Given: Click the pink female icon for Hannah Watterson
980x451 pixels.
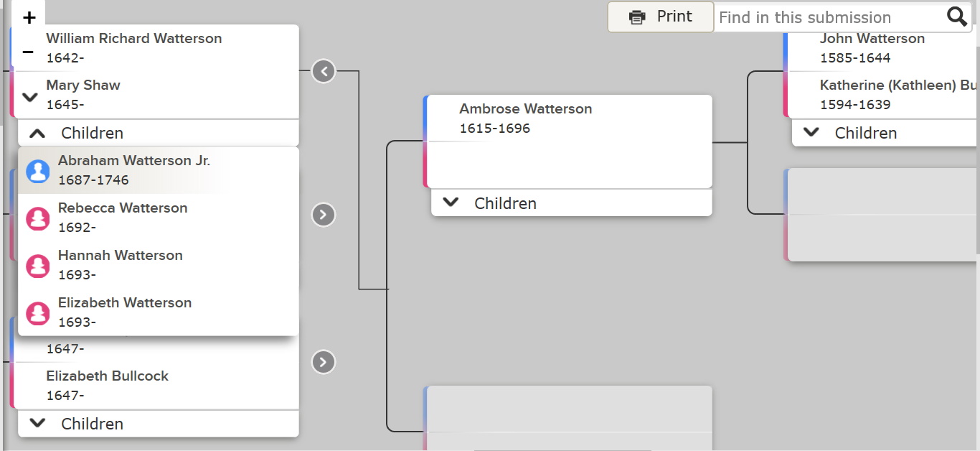Looking at the screenshot, I should click(38, 266).
